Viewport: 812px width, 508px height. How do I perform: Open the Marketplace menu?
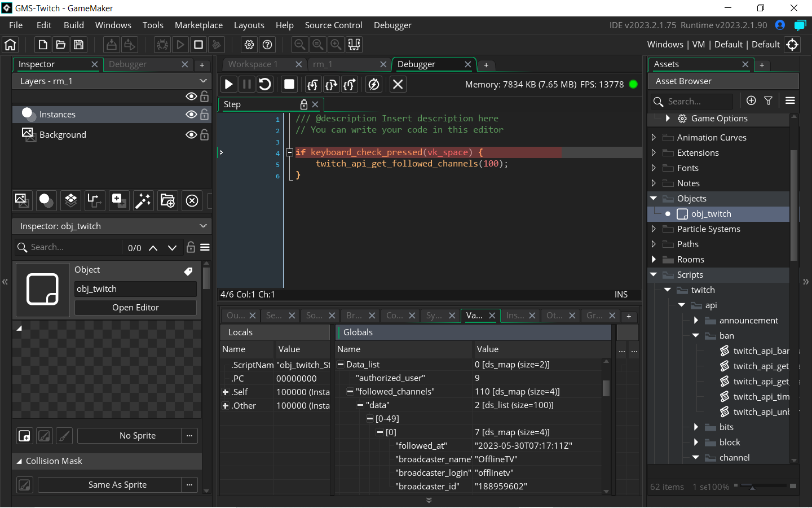tap(198, 25)
